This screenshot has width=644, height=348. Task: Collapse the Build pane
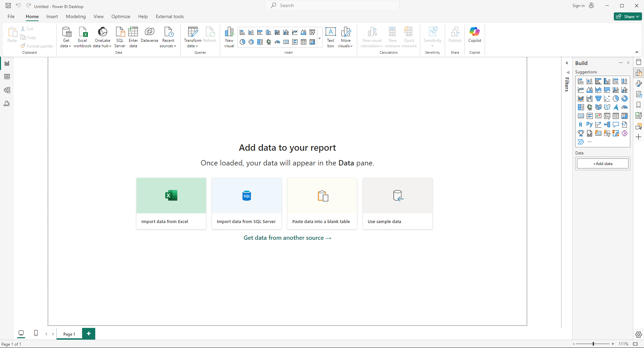coord(628,63)
